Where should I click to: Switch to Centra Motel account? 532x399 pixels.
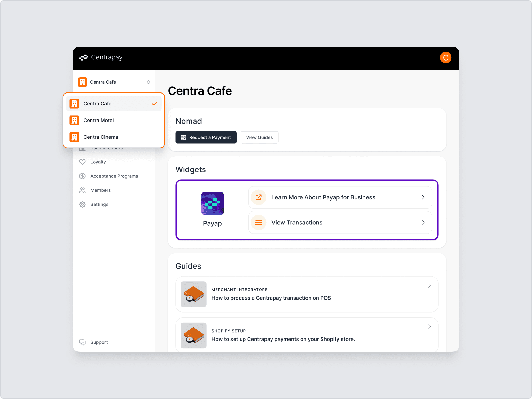[x=114, y=120]
